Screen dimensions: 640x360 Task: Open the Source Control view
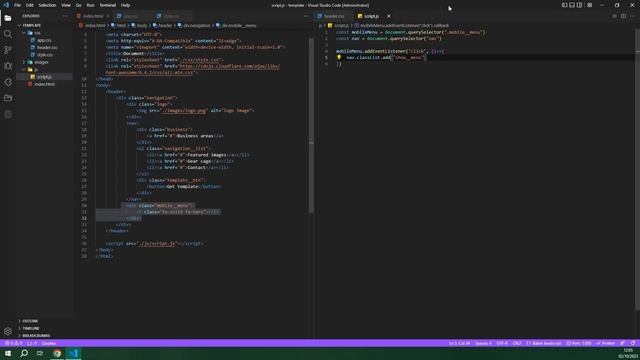pyautogui.click(x=8, y=50)
